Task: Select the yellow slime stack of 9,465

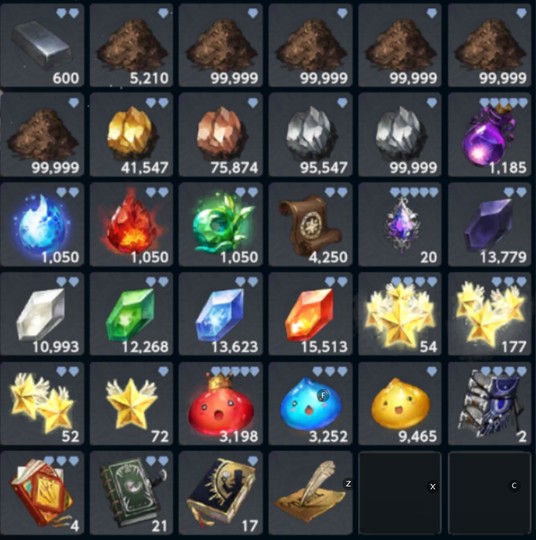Action: (400, 403)
